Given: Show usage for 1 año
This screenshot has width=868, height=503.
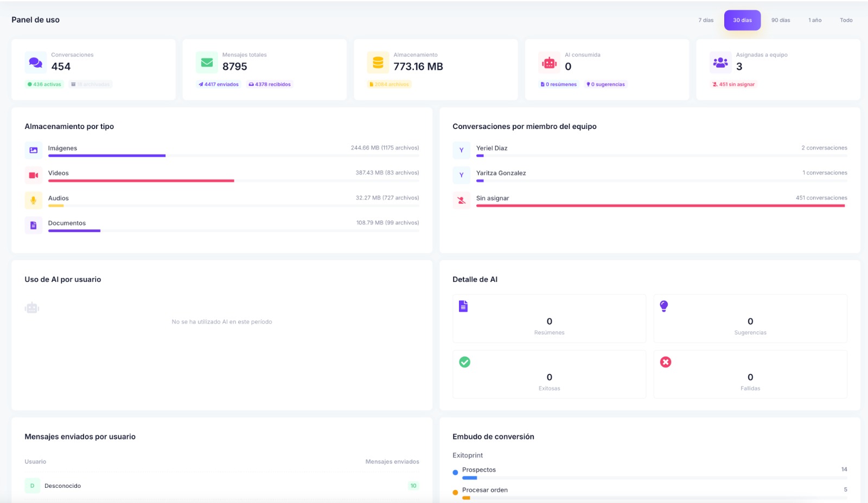Looking at the screenshot, I should (x=815, y=20).
